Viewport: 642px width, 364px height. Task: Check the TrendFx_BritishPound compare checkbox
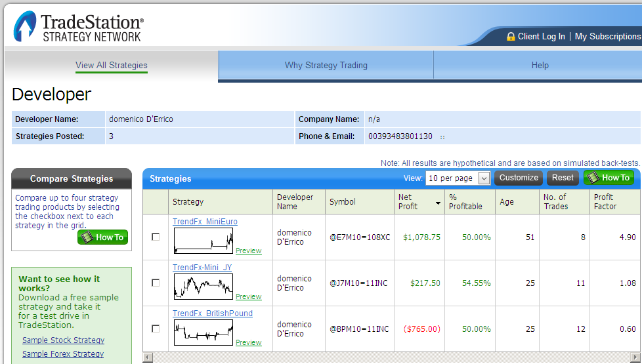click(156, 329)
